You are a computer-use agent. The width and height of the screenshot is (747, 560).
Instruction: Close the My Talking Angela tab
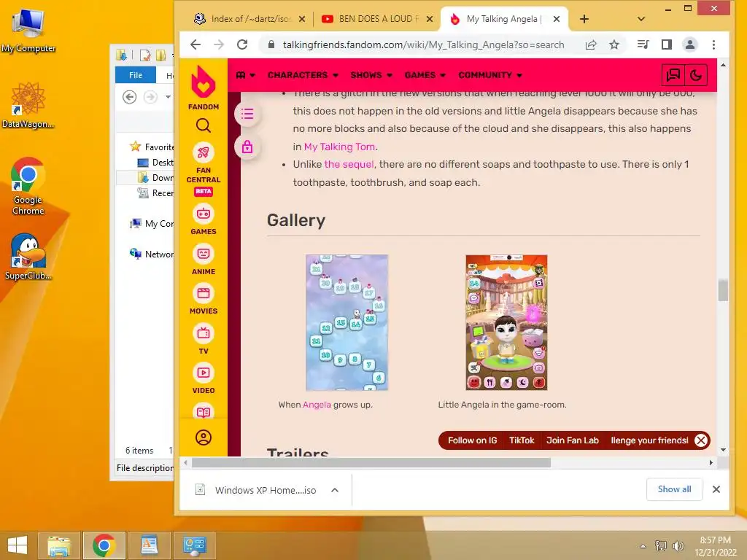point(557,19)
